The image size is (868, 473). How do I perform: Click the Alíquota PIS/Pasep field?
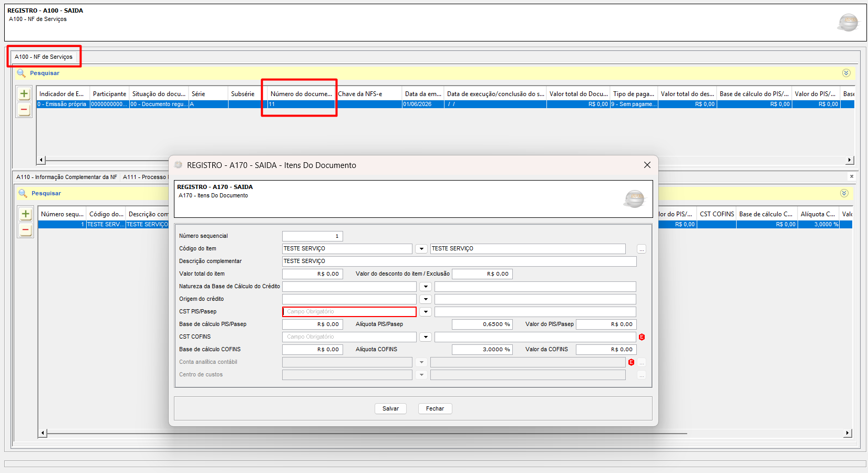pyautogui.click(x=482, y=324)
